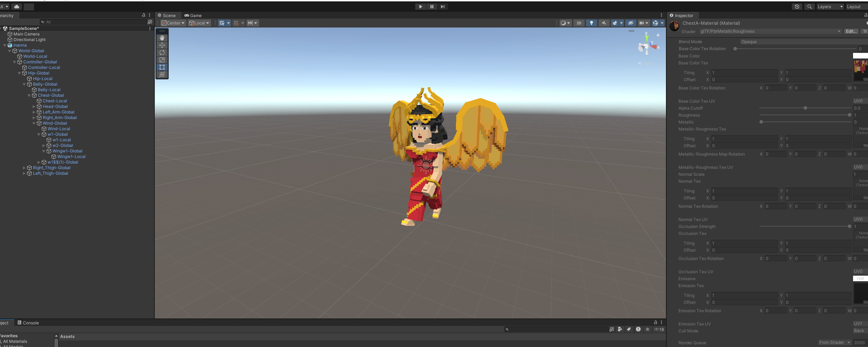Image resolution: width=868 pixels, height=347 pixels.
Task: Select the Hand (View) tool
Action: (x=162, y=38)
